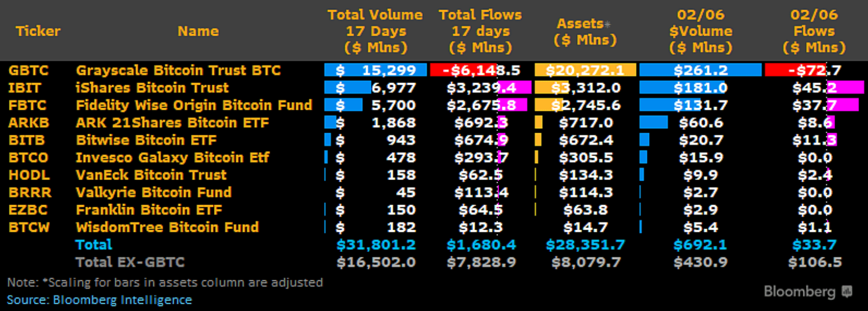Click BTCW total flows $12.3
The image size is (868, 311).
tap(481, 227)
